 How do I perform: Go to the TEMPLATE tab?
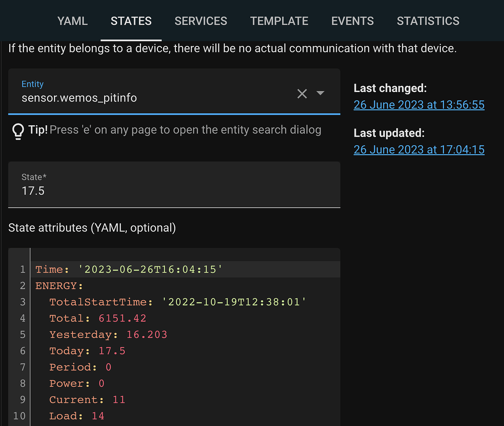point(279,21)
